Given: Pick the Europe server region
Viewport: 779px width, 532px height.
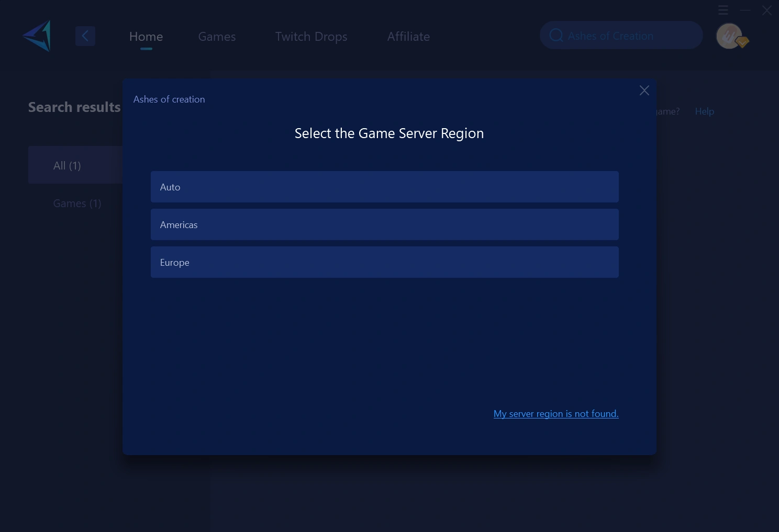Looking at the screenshot, I should pyautogui.click(x=384, y=262).
